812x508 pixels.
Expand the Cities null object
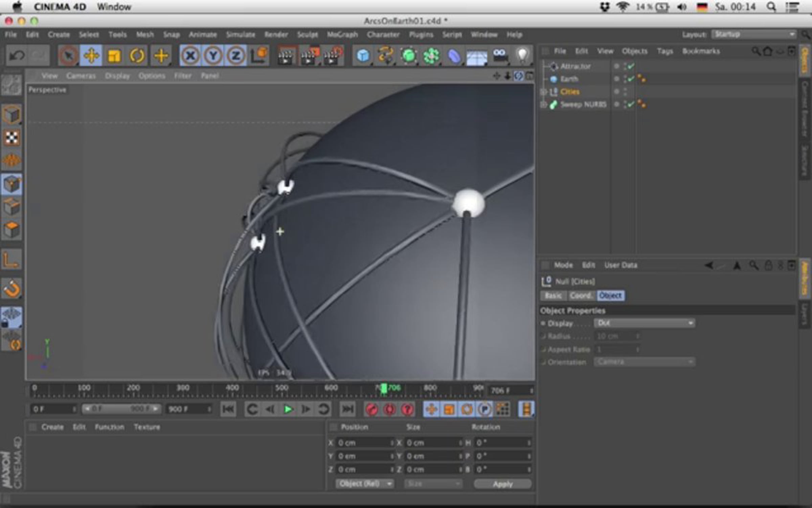click(x=543, y=92)
